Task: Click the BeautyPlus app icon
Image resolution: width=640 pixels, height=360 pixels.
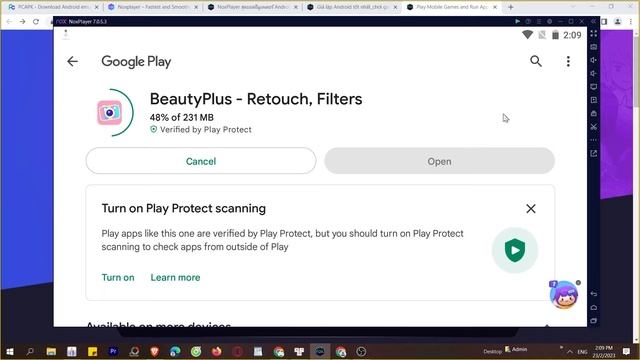Action: (109, 112)
